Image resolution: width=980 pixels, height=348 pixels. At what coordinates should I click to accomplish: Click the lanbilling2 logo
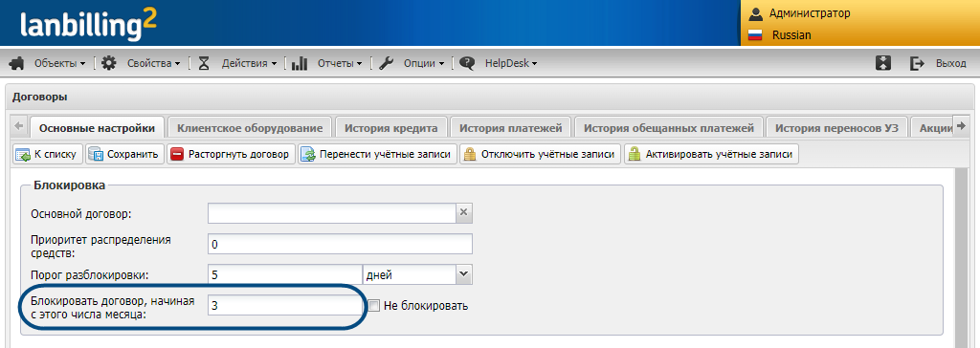click(88, 25)
